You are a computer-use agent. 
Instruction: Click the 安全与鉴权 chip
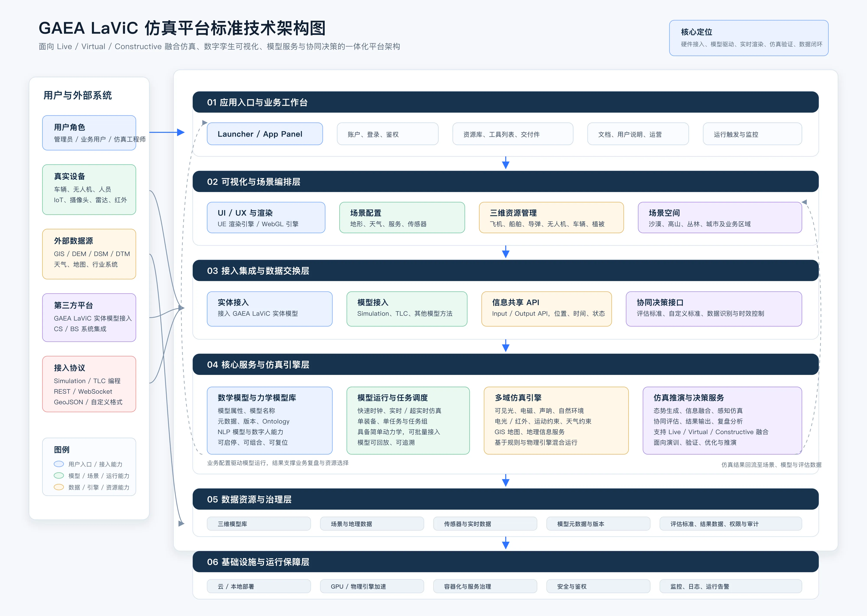(x=598, y=586)
